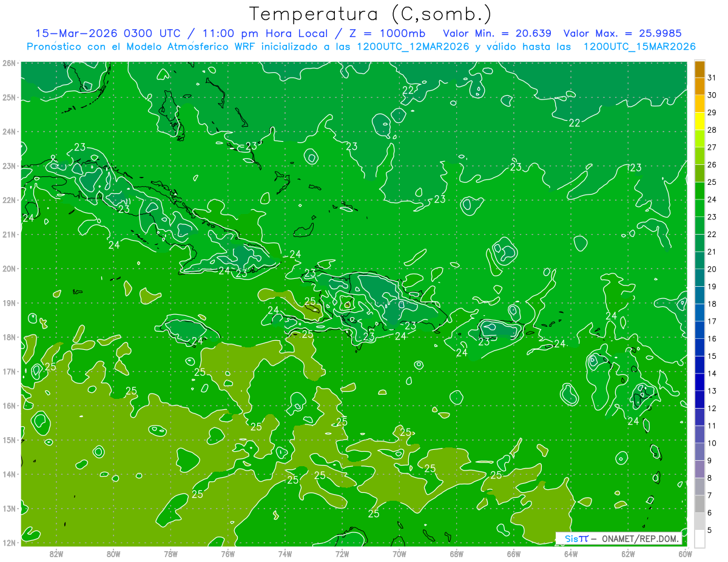Choose the teal colorbar swatch between 19 and 20

click(x=699, y=278)
